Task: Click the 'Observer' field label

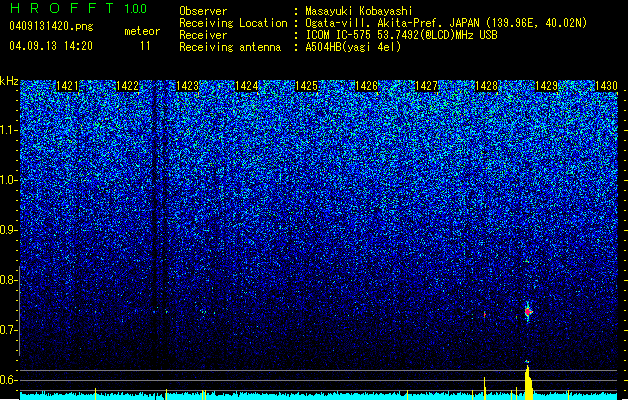Action: (x=203, y=11)
